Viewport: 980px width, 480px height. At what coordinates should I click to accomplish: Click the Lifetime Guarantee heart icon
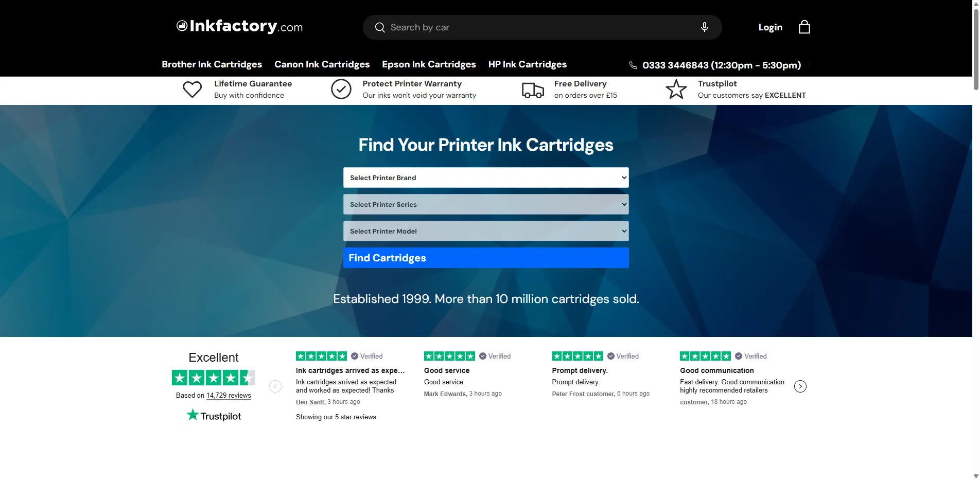click(192, 90)
